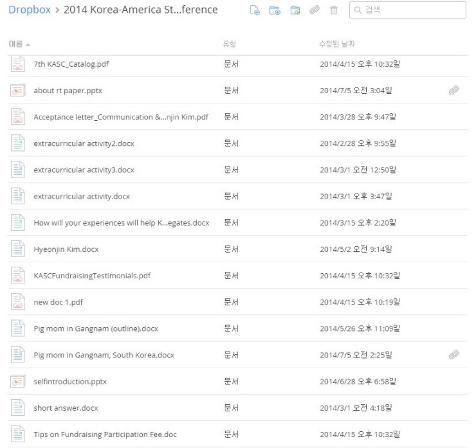The width and height of the screenshot is (476, 448).
Task: Open extracurricular activity2.docx
Action: click(x=84, y=143)
